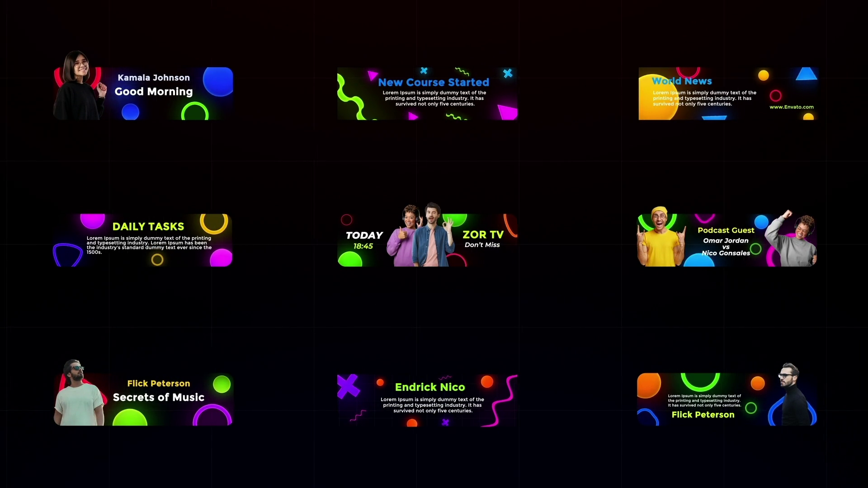Click the purple X shape in Endrick banner
Viewport: 868px width, 488px height.
tap(348, 386)
